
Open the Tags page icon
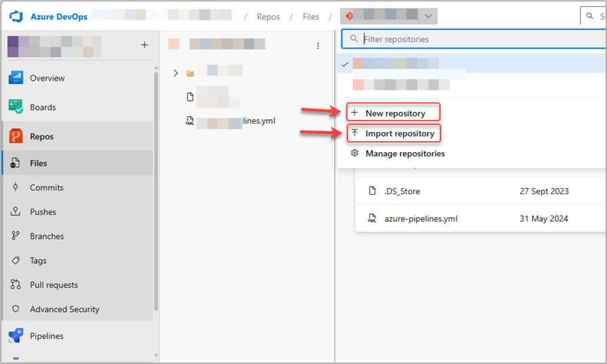pyautogui.click(x=16, y=260)
